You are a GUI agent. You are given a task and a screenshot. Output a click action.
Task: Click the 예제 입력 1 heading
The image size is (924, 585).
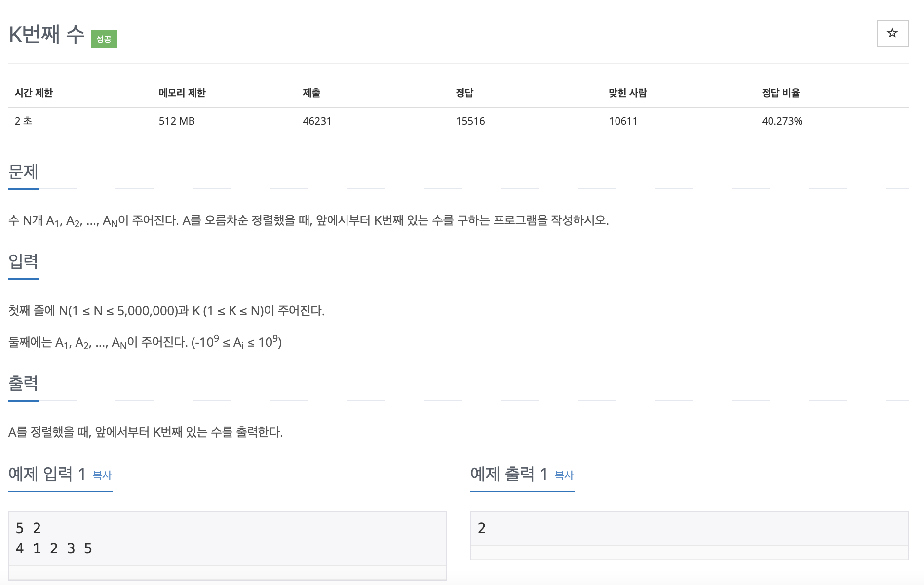click(x=47, y=474)
